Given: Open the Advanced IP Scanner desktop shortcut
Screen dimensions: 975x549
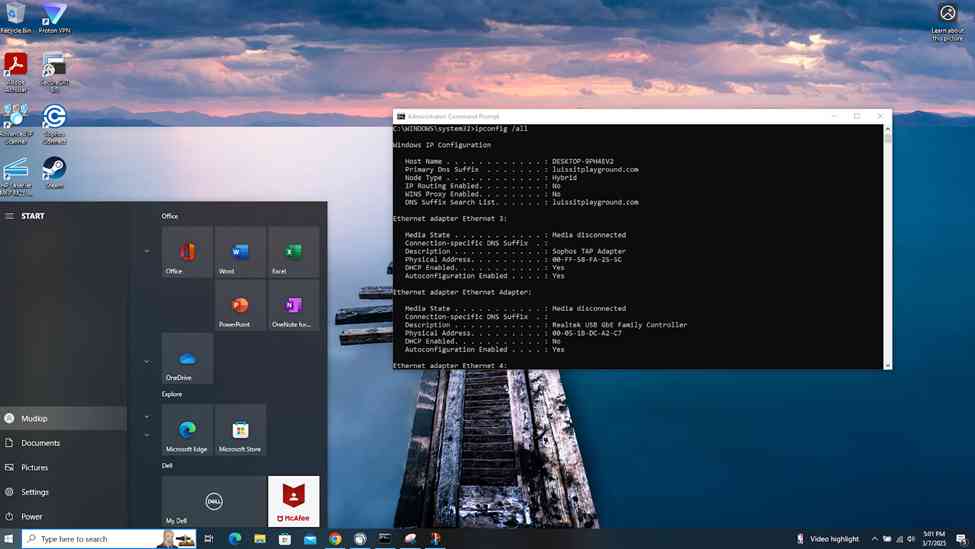Looking at the screenshot, I should (x=16, y=124).
